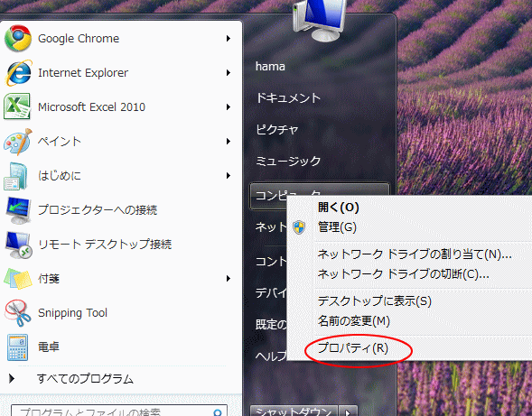
Task: Click the 付箋 sticky notes icon
Action: pos(18,278)
